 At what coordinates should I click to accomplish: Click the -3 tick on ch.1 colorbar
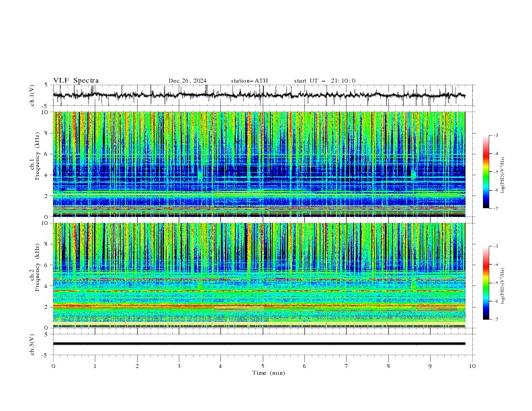(x=495, y=135)
